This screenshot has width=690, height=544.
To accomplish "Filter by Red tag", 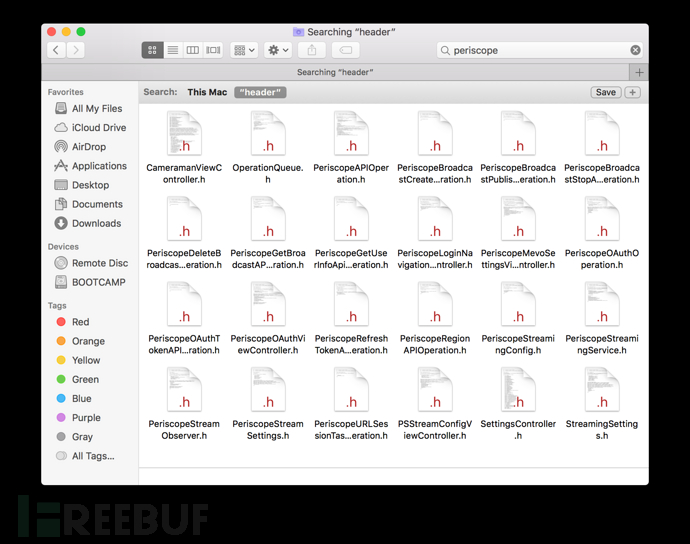I will point(73,322).
